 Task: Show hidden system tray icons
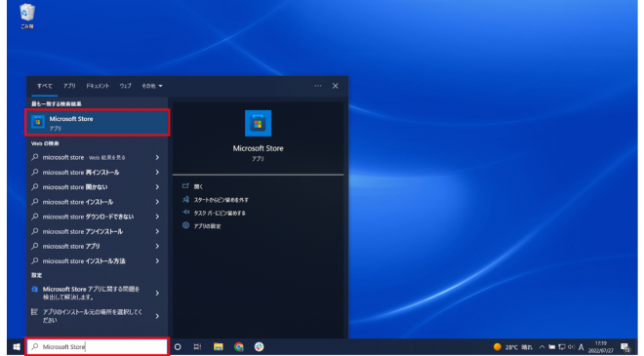pyautogui.click(x=542, y=347)
